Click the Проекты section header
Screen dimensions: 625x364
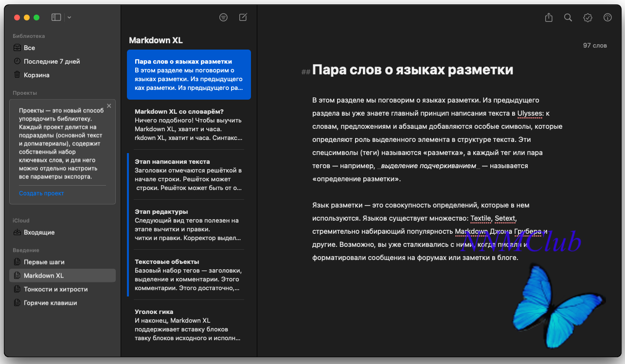coord(25,93)
